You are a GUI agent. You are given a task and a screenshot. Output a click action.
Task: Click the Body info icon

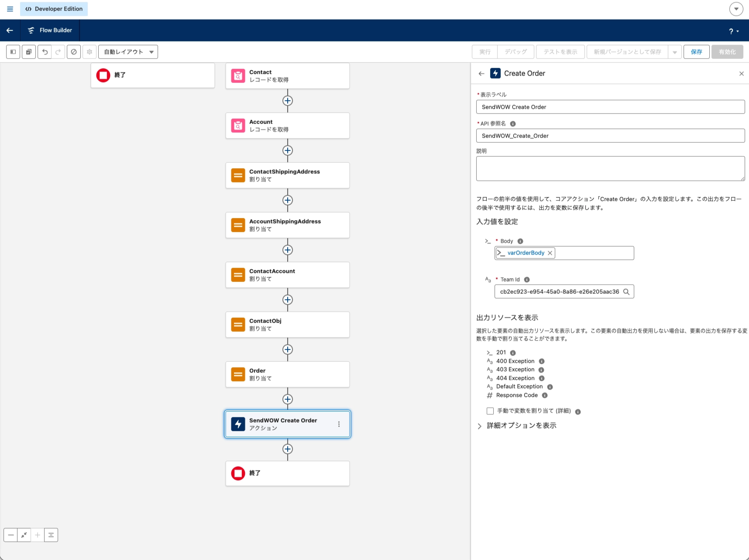pyautogui.click(x=520, y=241)
